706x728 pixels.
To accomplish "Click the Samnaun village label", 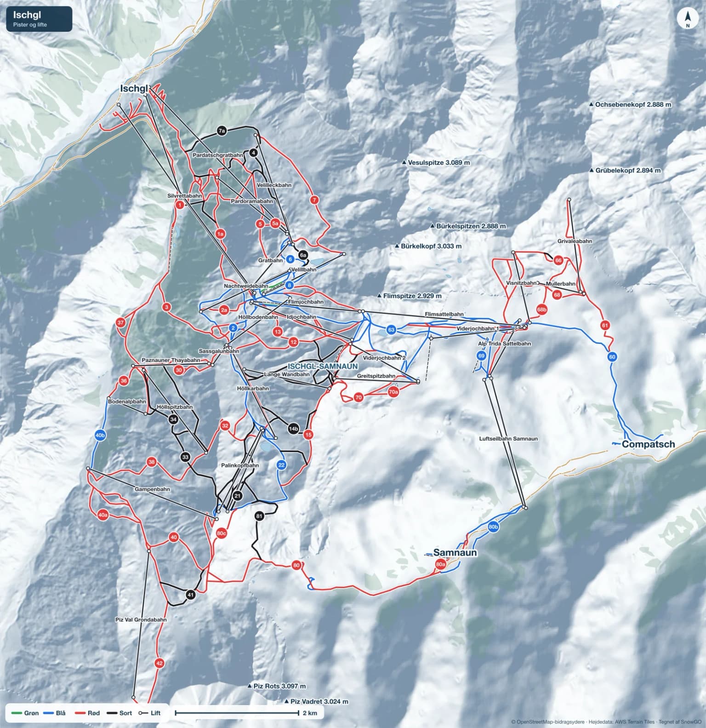I will 455,553.
